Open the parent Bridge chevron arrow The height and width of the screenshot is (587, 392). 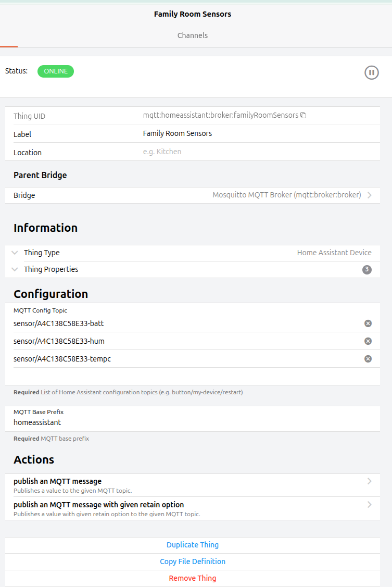coord(370,195)
